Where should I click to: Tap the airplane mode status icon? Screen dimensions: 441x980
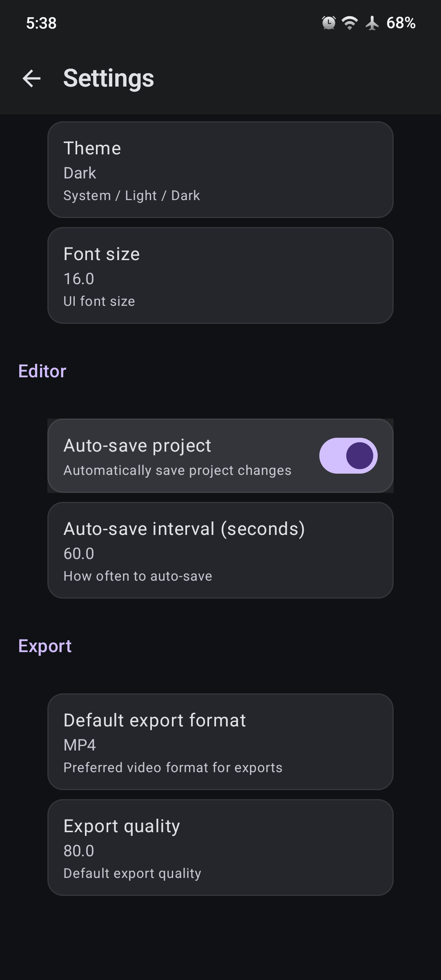(x=372, y=23)
